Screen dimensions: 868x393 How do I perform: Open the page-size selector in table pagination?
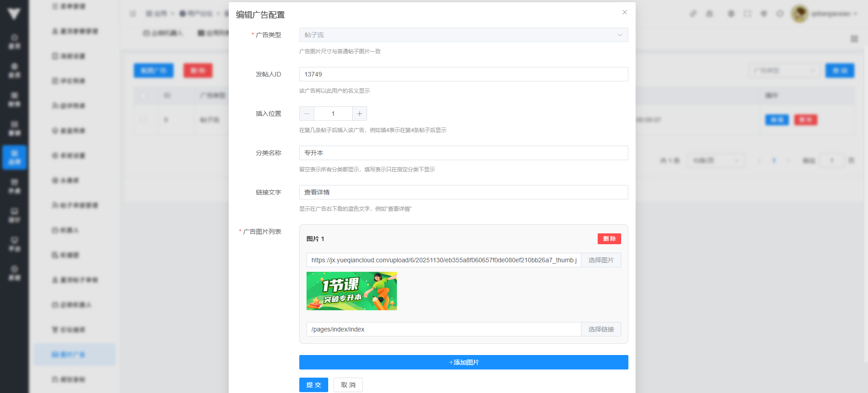coord(715,161)
